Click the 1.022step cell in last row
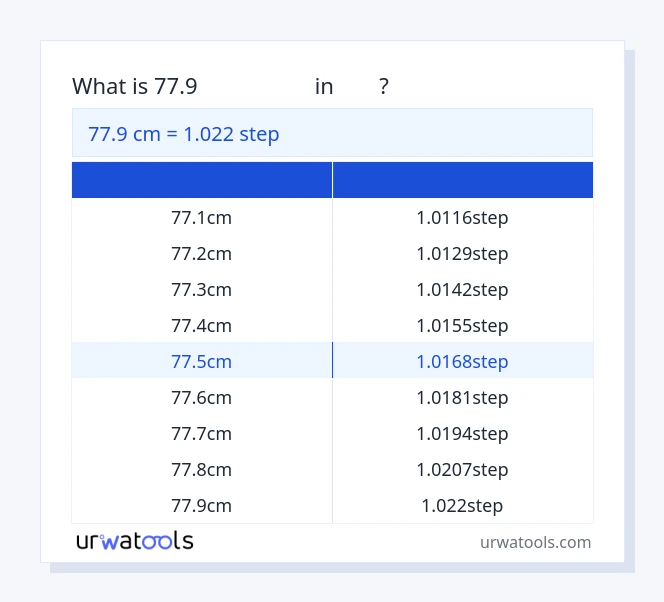 [462, 505]
